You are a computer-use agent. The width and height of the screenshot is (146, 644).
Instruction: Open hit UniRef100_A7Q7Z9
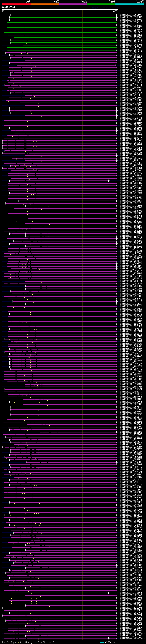click(131, 25)
